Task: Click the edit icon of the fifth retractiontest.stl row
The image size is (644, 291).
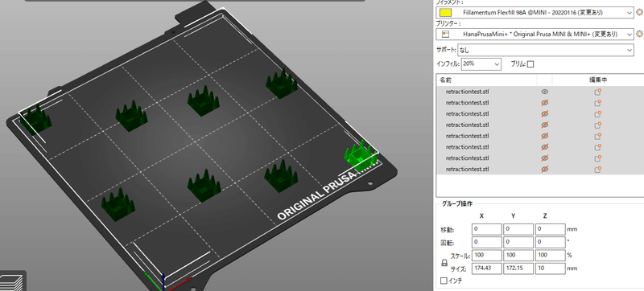Action: (x=597, y=136)
